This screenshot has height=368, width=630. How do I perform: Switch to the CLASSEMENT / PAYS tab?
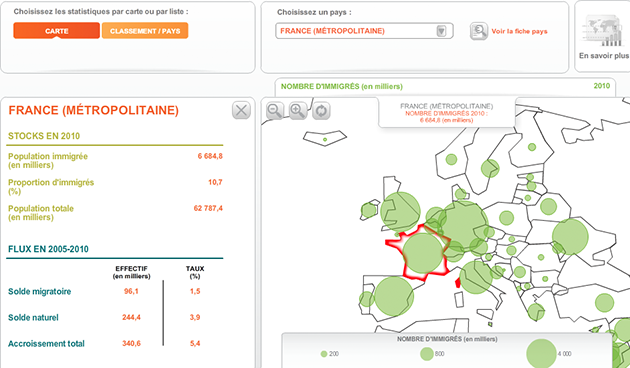click(145, 31)
